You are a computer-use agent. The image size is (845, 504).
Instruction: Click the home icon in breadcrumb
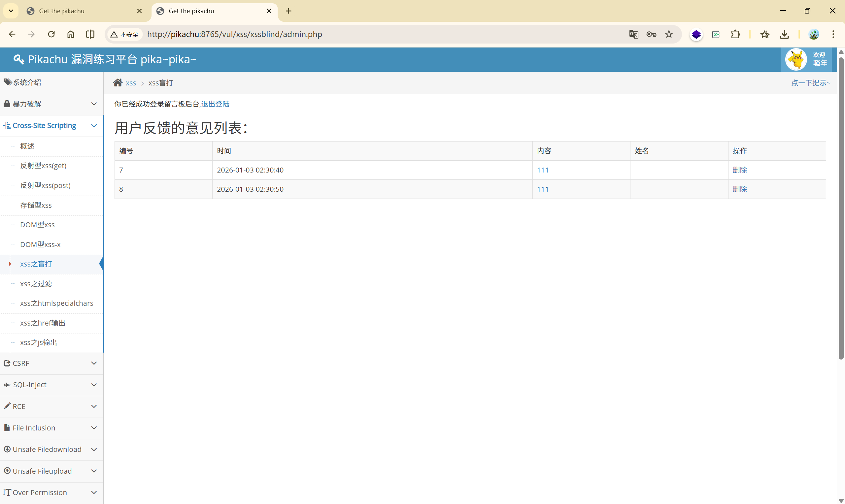tap(118, 83)
